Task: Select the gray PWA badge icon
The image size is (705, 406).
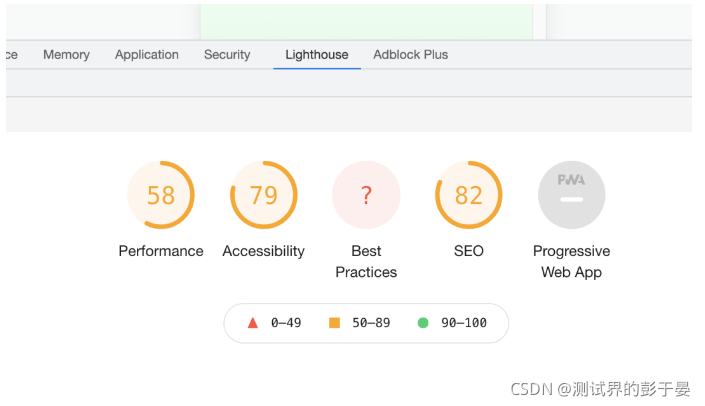Action: 571,195
